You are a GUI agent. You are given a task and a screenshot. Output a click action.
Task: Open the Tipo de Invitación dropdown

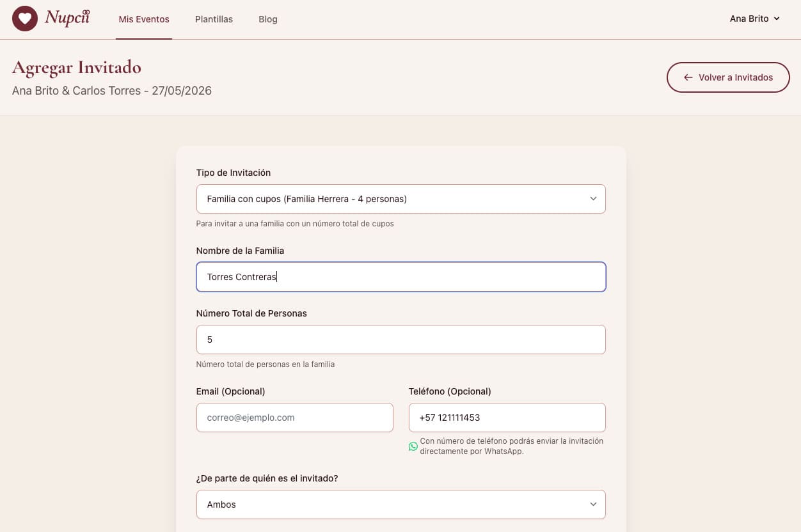pos(390,199)
